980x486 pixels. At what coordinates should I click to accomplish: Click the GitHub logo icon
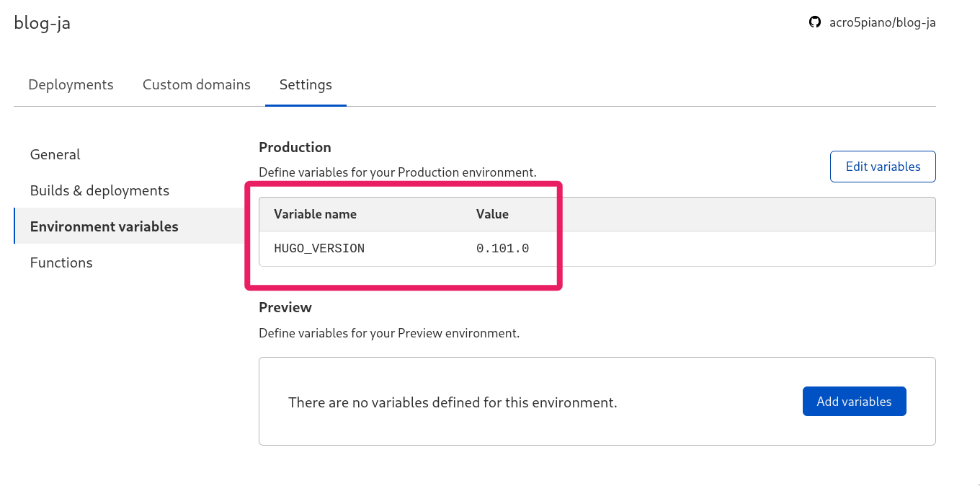point(815,22)
